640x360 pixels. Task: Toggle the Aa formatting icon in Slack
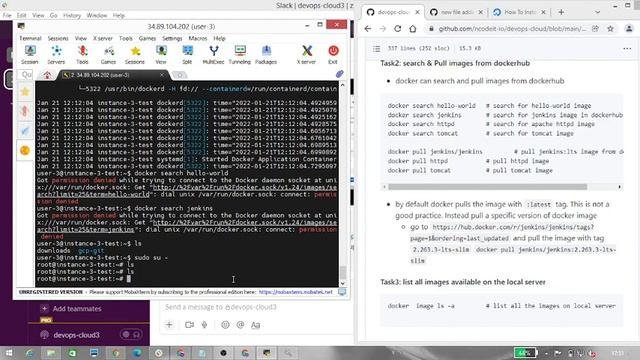coord(256,325)
